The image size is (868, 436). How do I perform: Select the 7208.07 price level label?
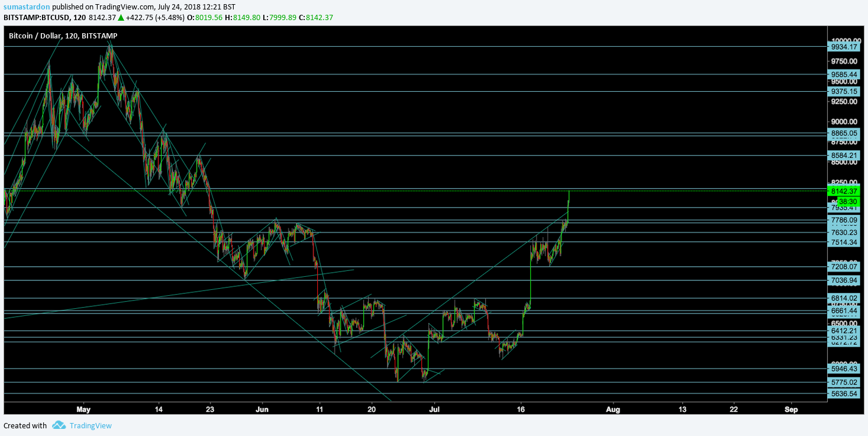pos(844,267)
